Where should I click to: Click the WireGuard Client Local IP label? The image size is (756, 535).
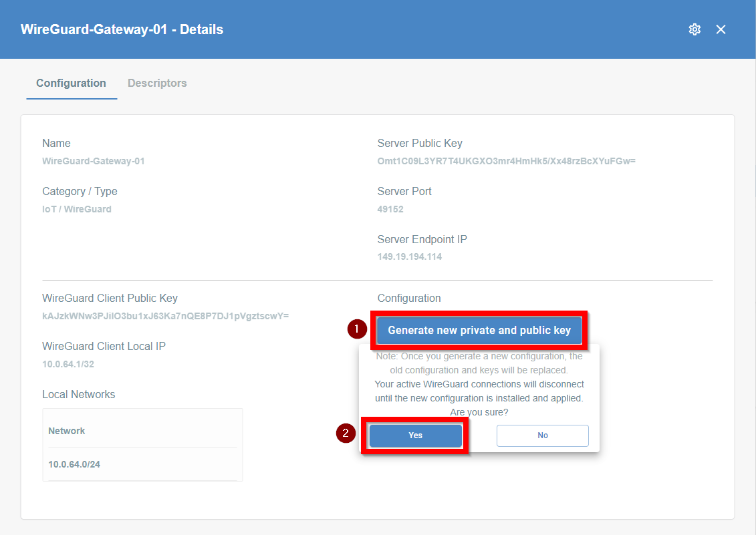[104, 346]
